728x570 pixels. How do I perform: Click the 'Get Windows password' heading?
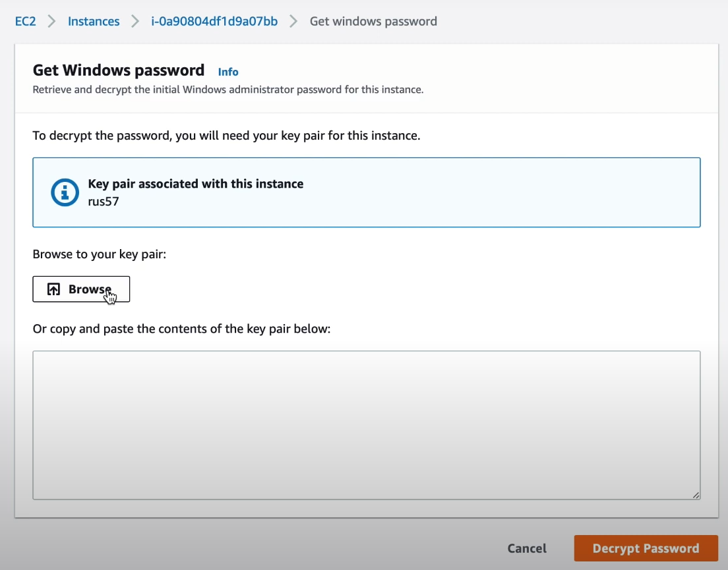point(119,71)
